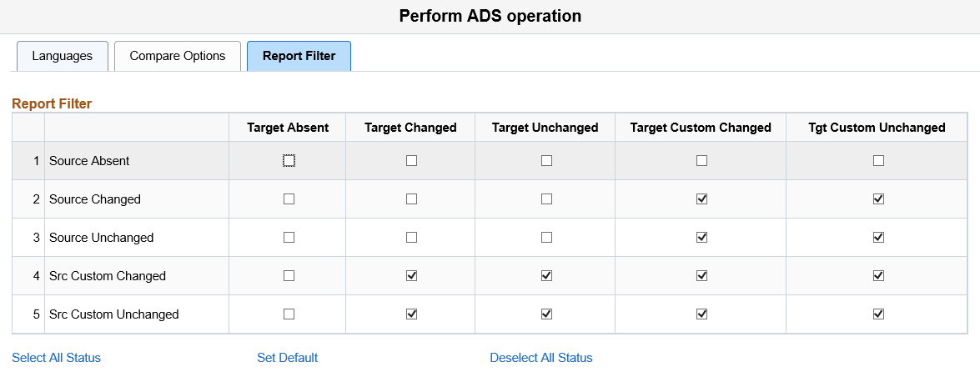Click the Select All Status link
Image resolution: width=980 pixels, height=372 pixels.
pyautogui.click(x=56, y=358)
